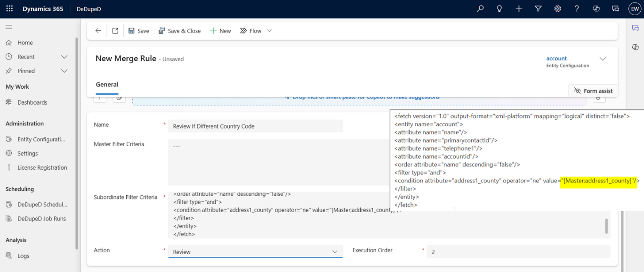Select the General tab
The height and width of the screenshot is (272, 644).
tap(107, 84)
